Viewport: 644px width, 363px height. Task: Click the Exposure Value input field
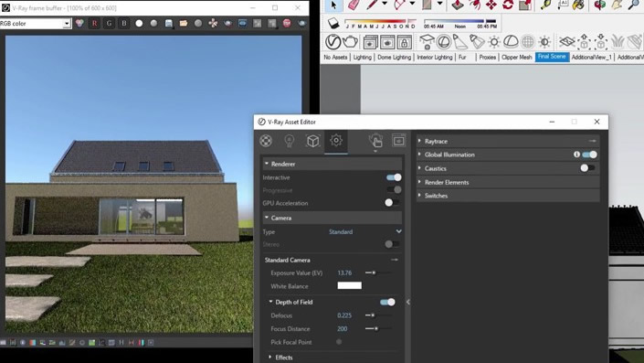pos(345,273)
